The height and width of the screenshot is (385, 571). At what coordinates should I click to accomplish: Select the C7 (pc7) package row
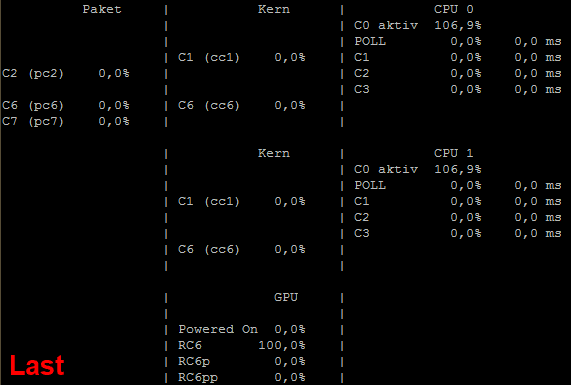coord(66,121)
